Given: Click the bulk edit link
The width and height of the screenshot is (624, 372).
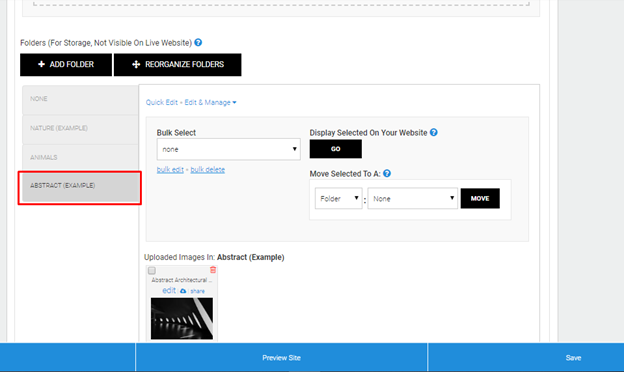Looking at the screenshot, I should 170,169.
